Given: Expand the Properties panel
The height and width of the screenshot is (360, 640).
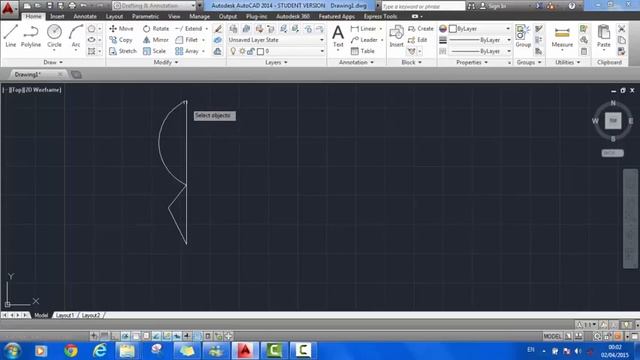Looking at the screenshot, I should click(x=472, y=62).
